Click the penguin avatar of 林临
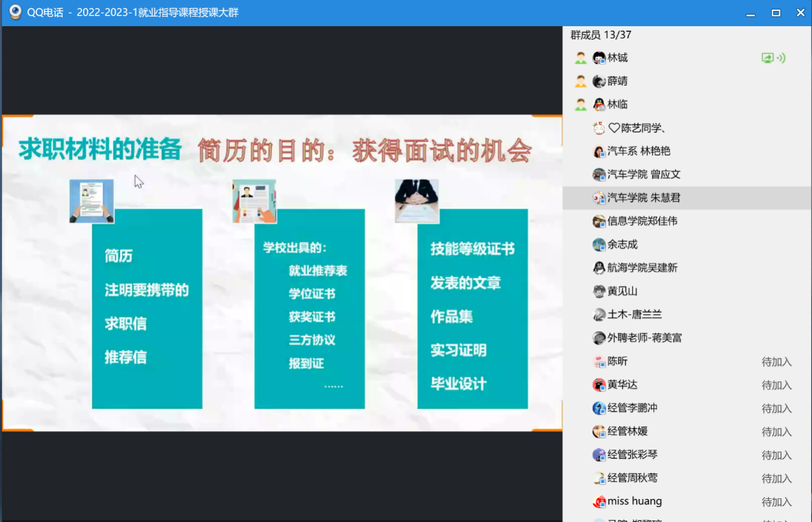The image size is (812, 522). coord(599,105)
